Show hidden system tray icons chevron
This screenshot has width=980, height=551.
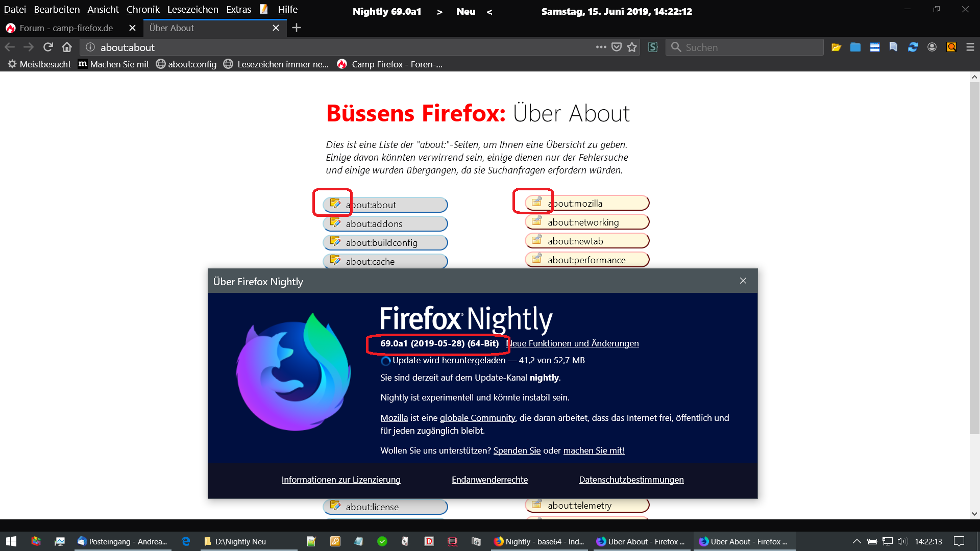856,541
